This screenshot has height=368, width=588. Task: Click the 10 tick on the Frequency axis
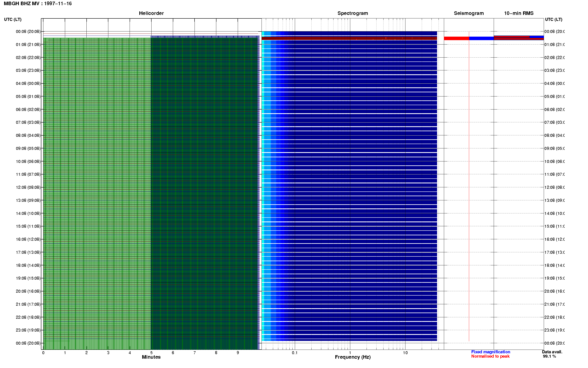coord(405,353)
